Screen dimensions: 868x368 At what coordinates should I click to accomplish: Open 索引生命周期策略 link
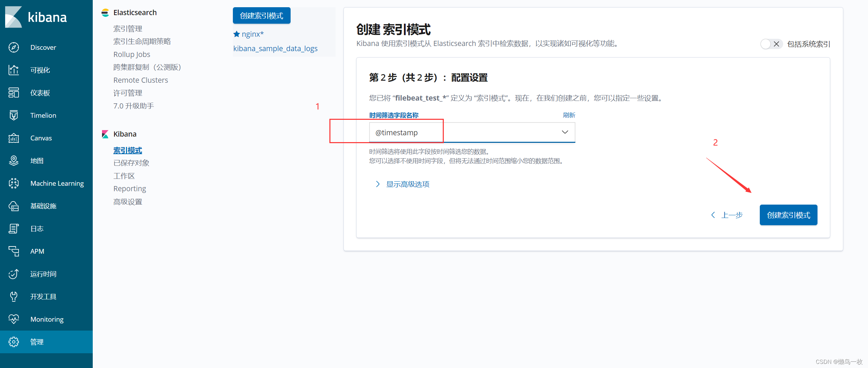(142, 42)
